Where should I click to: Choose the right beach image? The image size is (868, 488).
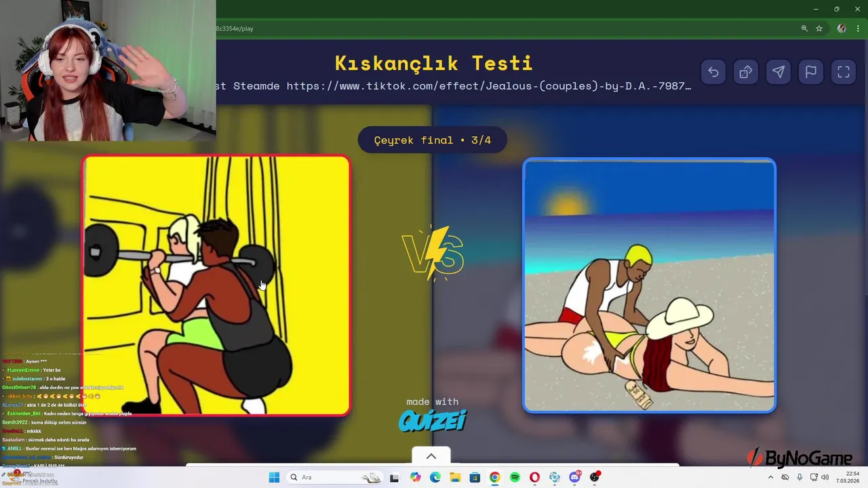(x=649, y=285)
